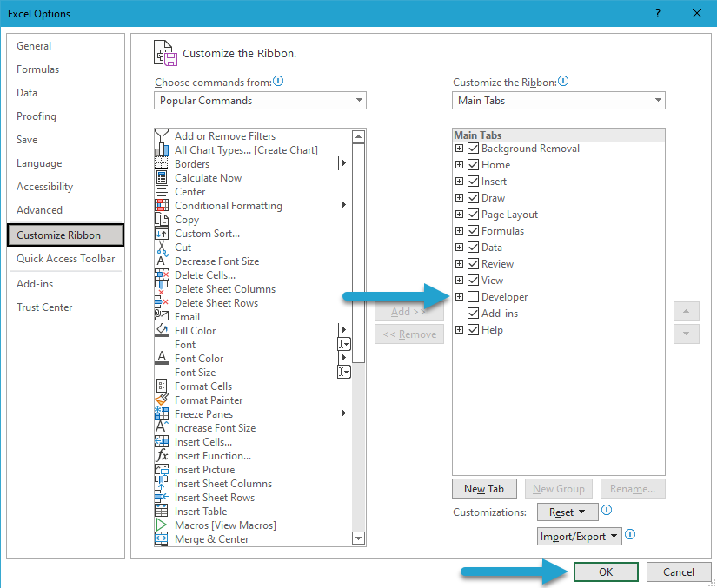This screenshot has width=717, height=588.
Task: Click the Decrease Font Size icon
Action: pos(162,261)
